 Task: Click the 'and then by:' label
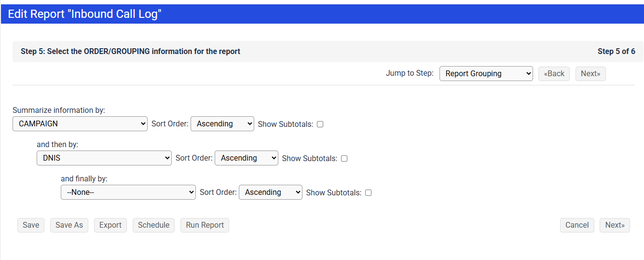(57, 145)
